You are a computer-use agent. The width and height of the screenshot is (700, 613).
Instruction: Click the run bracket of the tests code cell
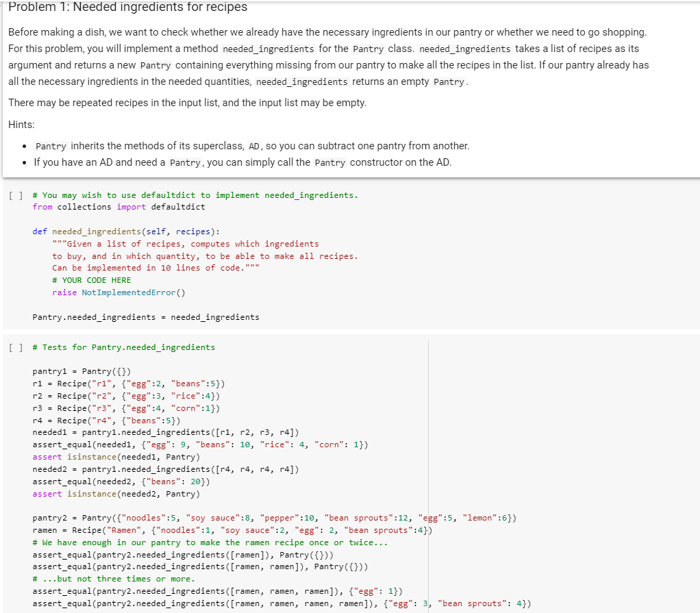[14, 347]
